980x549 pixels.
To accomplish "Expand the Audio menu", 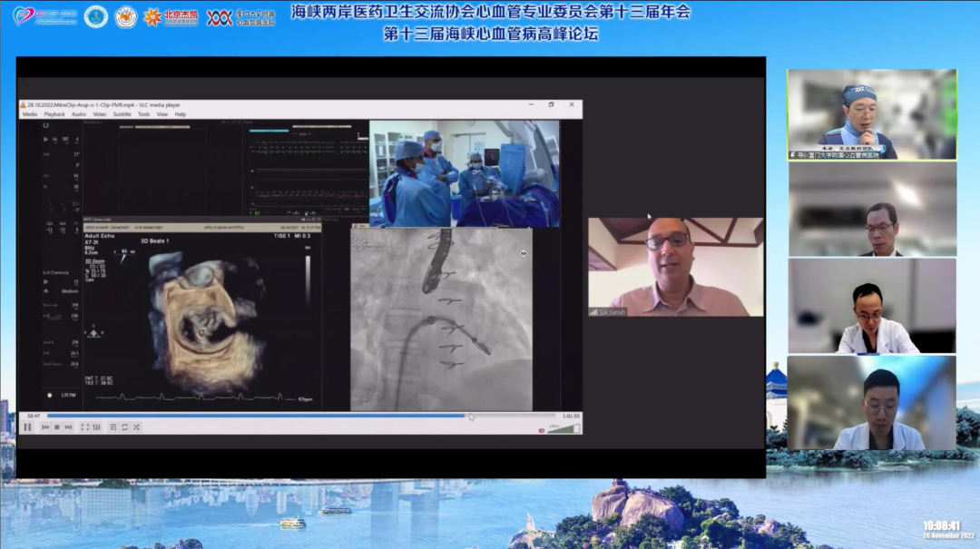I will coord(79,114).
